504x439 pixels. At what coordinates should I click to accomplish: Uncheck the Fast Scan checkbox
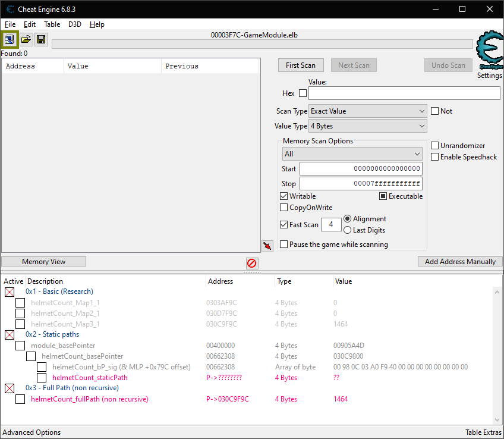pyautogui.click(x=284, y=224)
